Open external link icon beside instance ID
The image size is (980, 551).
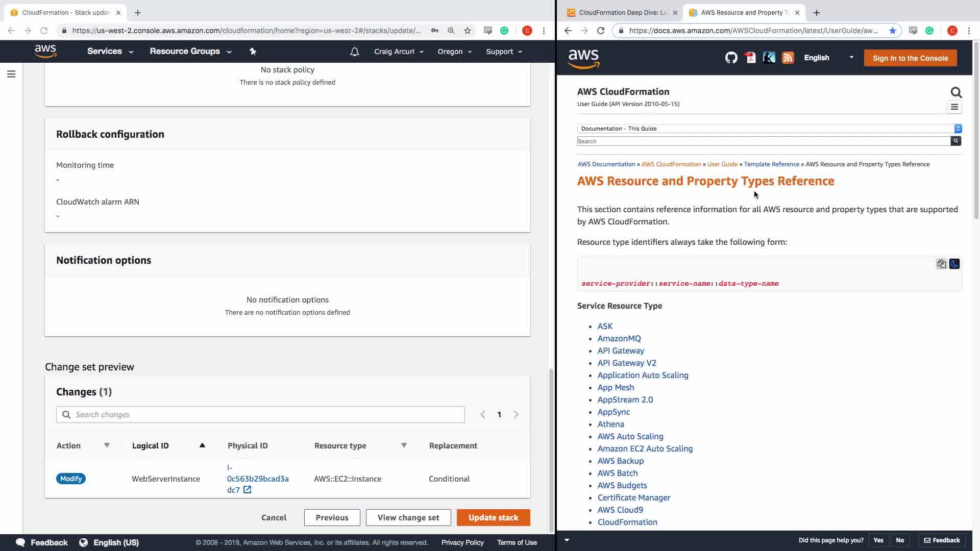(x=247, y=490)
